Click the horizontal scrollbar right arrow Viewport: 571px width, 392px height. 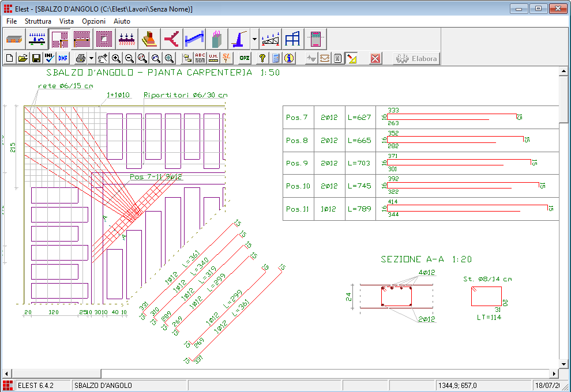pyautogui.click(x=554, y=374)
